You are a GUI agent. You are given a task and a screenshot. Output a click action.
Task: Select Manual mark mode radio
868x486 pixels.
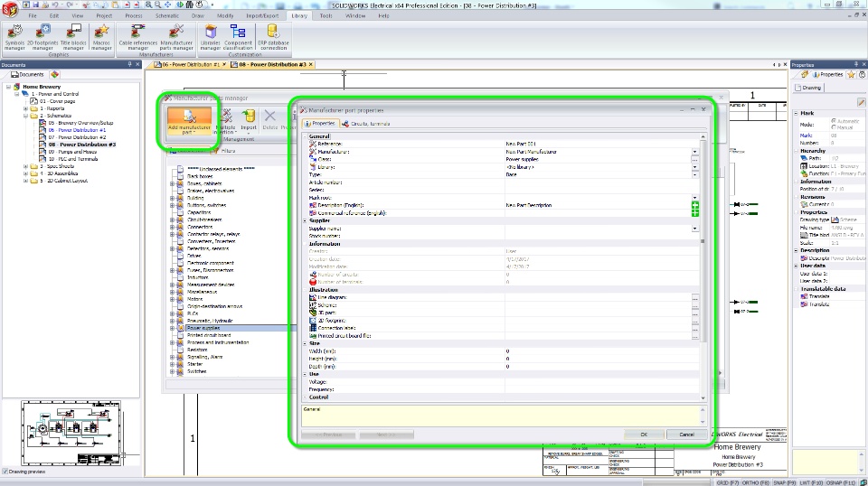coord(834,127)
